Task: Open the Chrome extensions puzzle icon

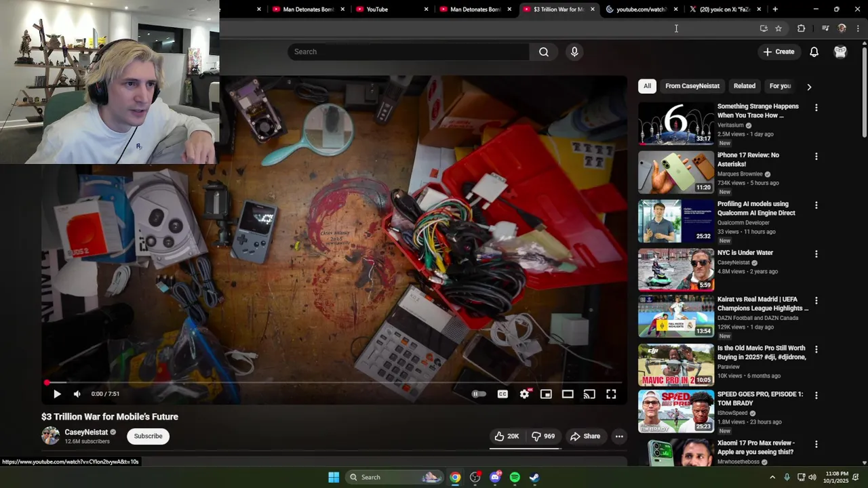Action: [x=802, y=28]
